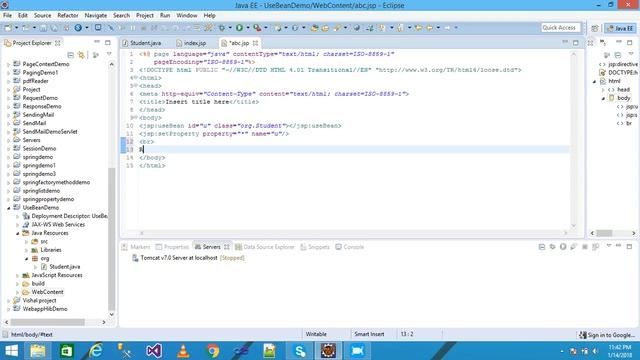Screen dimensions: 640x360
Task: Open Google Chrome from the taskbar
Action: [x=212, y=351]
